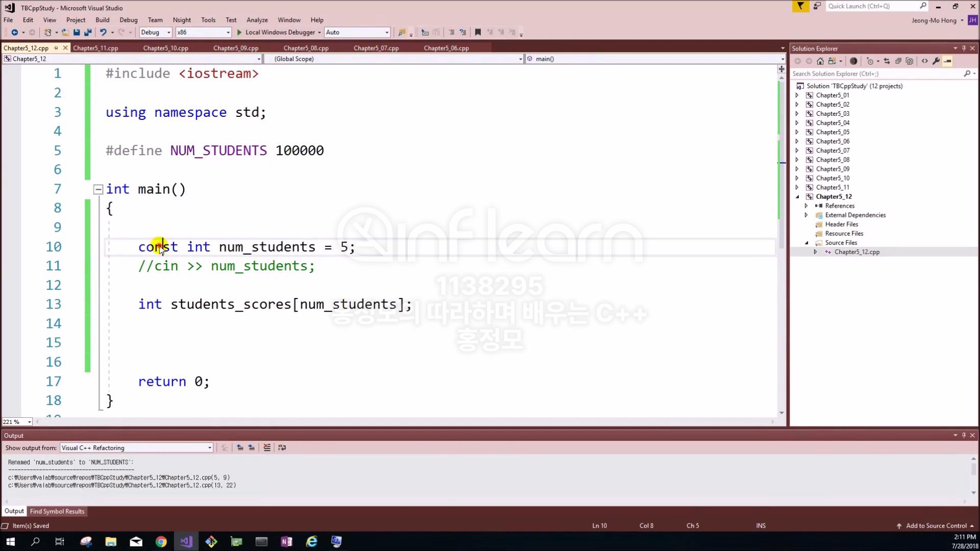The width and height of the screenshot is (980, 551).
Task: Open the Build menu
Action: [102, 20]
